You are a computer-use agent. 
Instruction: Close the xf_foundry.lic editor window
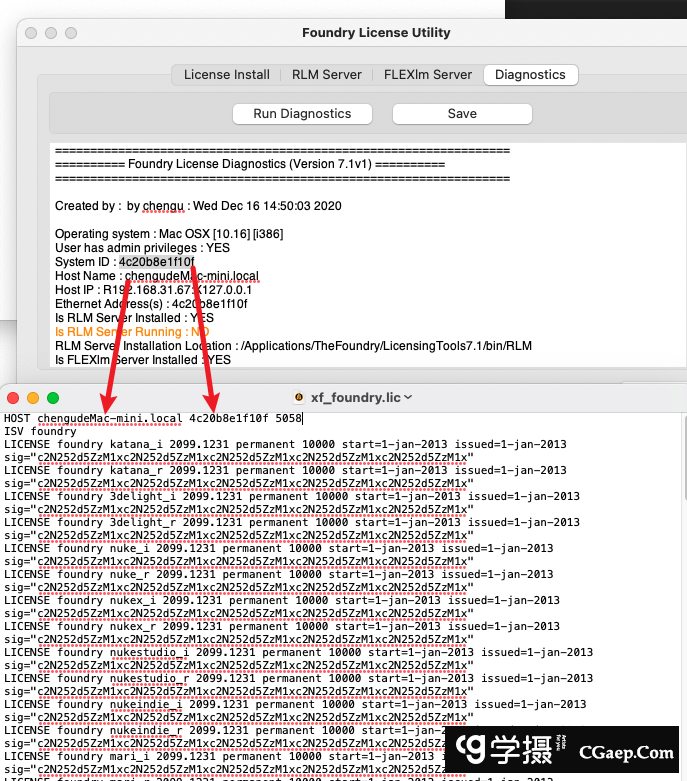click(13, 398)
